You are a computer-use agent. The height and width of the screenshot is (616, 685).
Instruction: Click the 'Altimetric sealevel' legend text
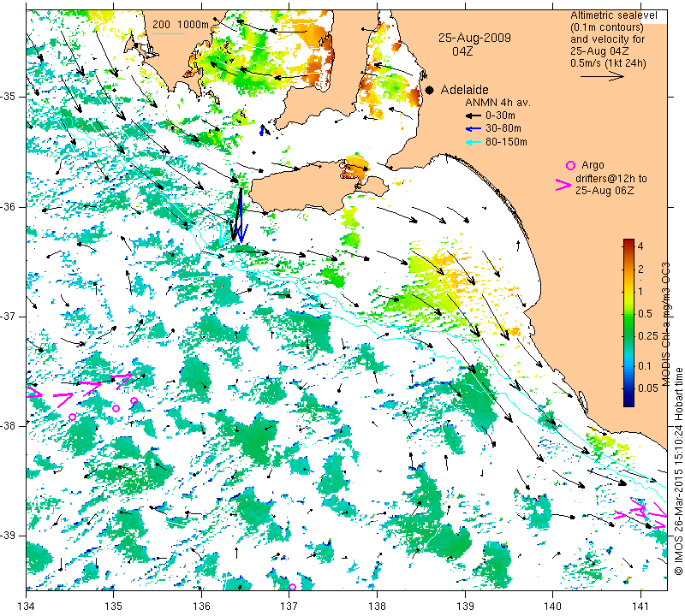[x=613, y=15]
